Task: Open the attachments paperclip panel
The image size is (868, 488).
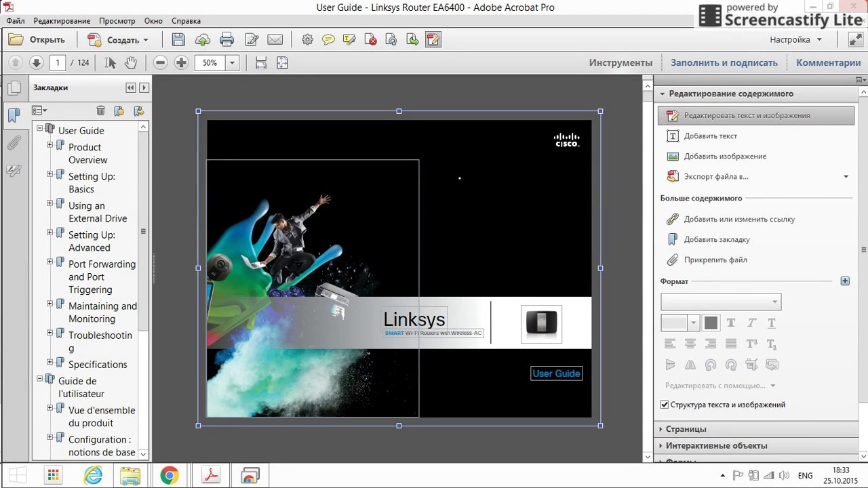Action: click(x=14, y=143)
